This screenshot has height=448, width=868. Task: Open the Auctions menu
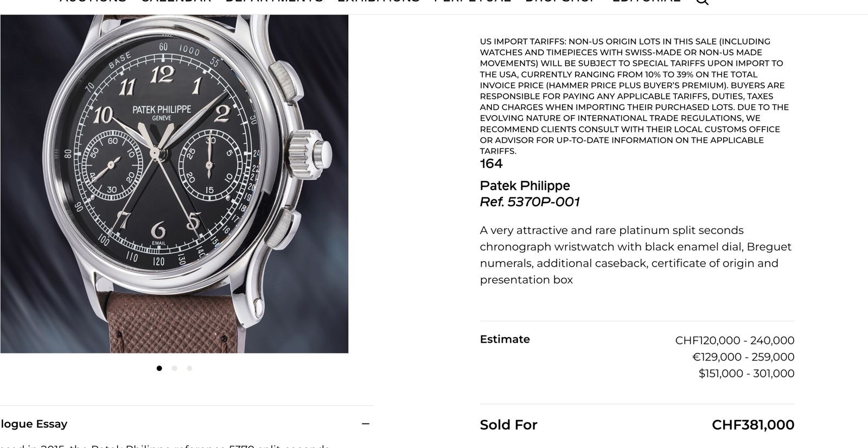93,1
